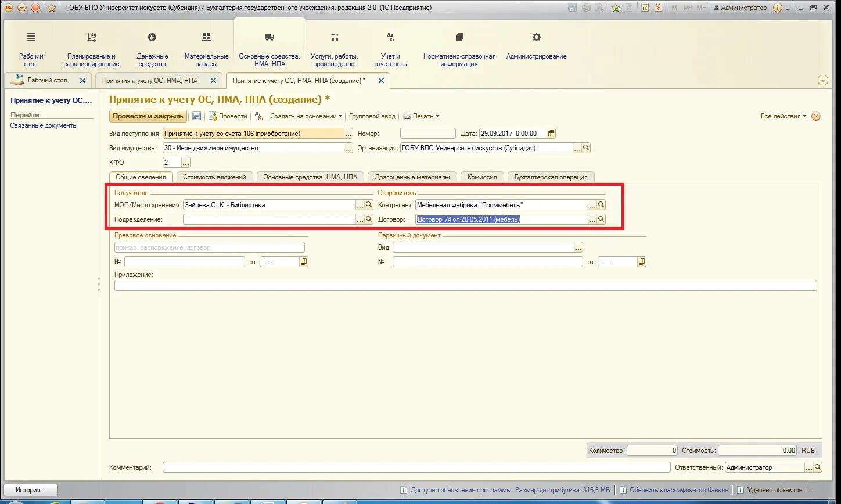The width and height of the screenshot is (841, 504).
Task: Click Групповой ввод button
Action: [372, 116]
